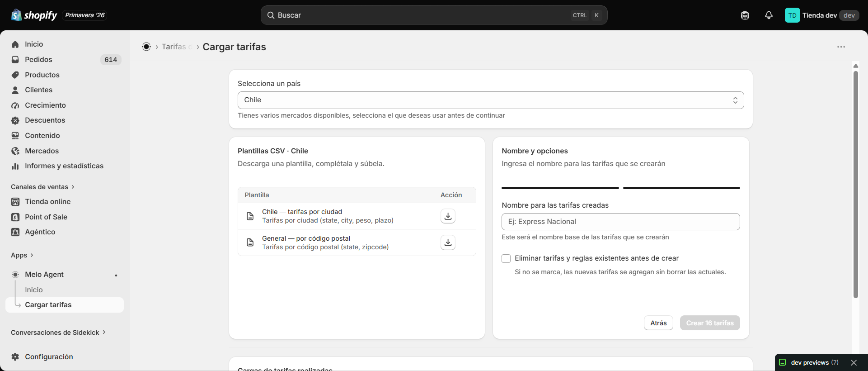The height and width of the screenshot is (371, 868).
Task: Check Eliminar tarifas y reglas existentes
Action: pyautogui.click(x=506, y=258)
